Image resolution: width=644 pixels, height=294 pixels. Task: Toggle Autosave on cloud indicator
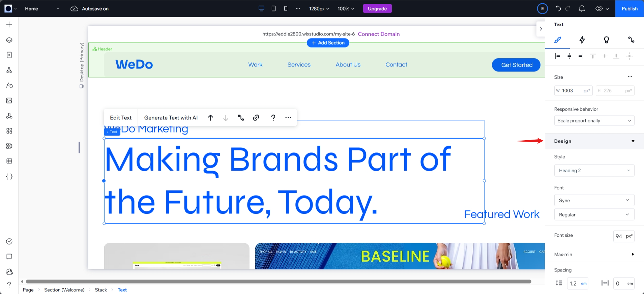pos(89,8)
